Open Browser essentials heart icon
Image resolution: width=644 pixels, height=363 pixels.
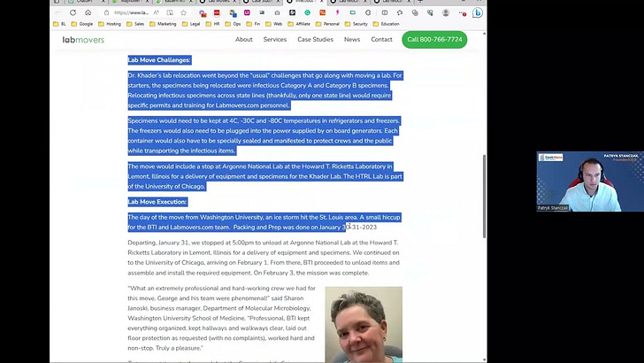pyautogui.click(x=430, y=12)
